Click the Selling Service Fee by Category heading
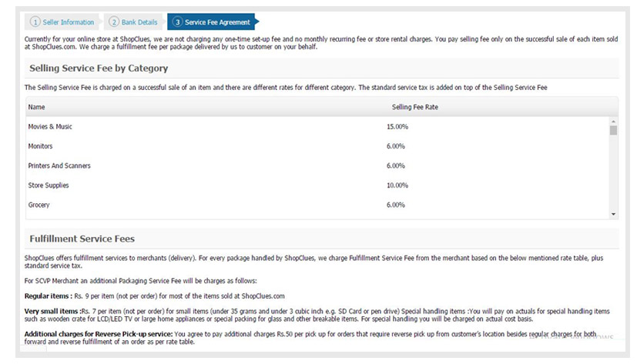This screenshot has height=364, width=637. point(99,68)
